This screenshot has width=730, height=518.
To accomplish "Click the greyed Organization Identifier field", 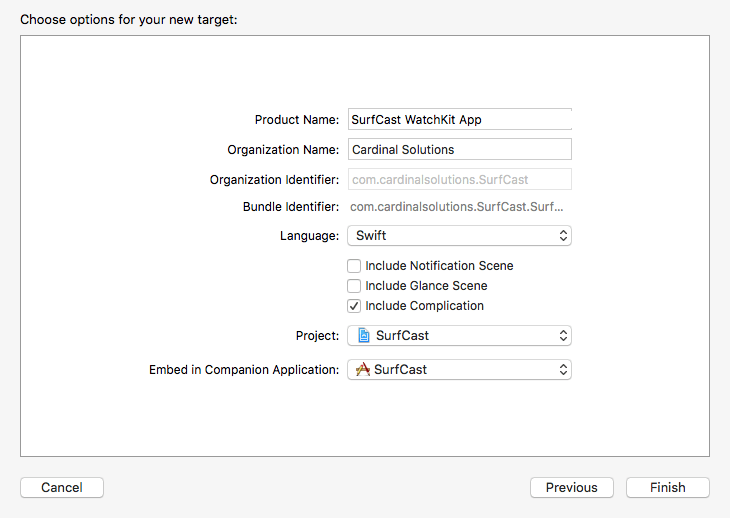I will coord(459,179).
